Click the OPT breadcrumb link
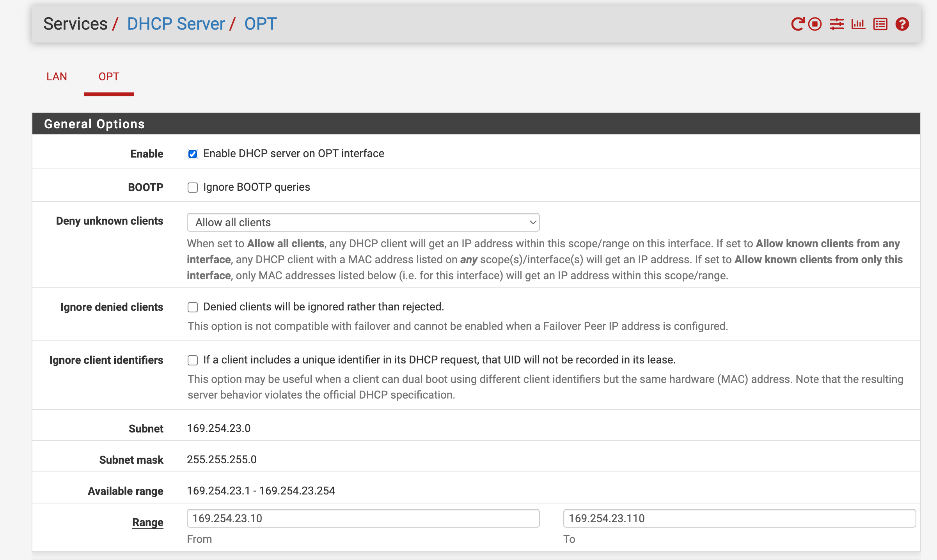The width and height of the screenshot is (937, 560). click(x=261, y=24)
